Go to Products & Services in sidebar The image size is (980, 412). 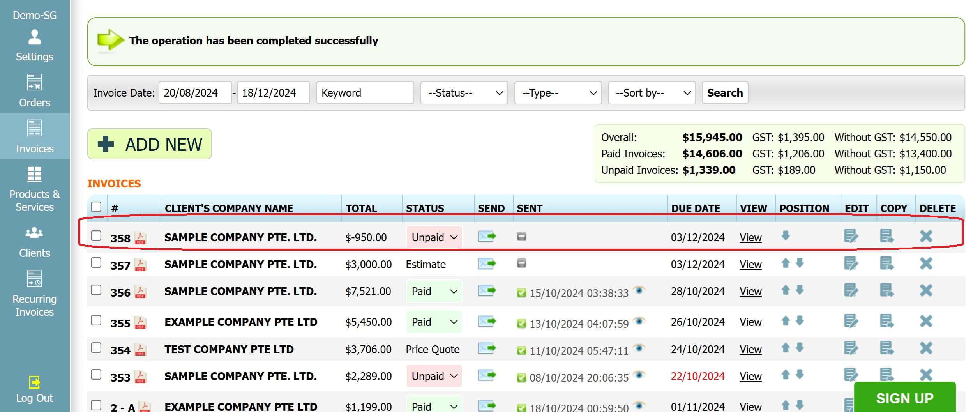[35, 189]
